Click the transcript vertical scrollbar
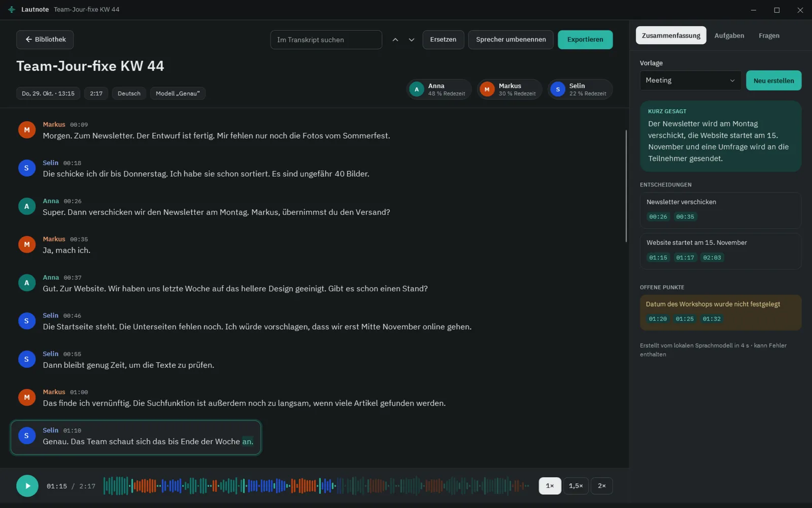 [626, 186]
